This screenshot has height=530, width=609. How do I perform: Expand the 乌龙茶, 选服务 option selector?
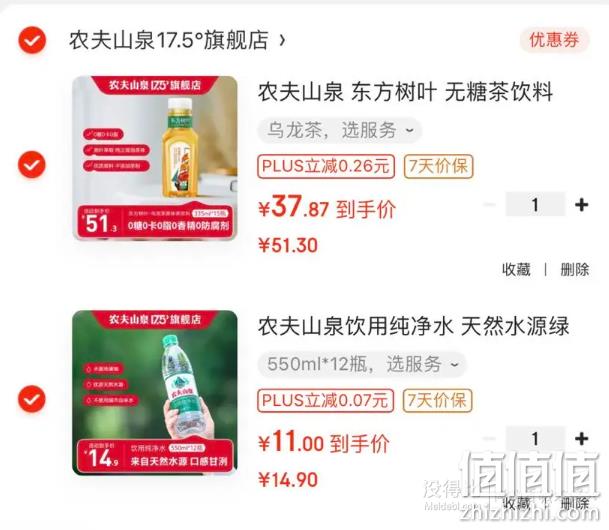click(339, 130)
